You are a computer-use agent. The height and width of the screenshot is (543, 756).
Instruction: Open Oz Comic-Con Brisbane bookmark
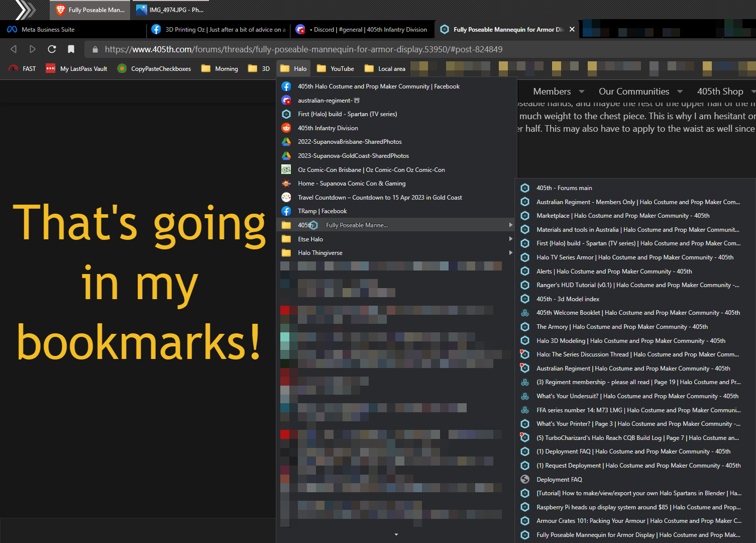(397, 169)
